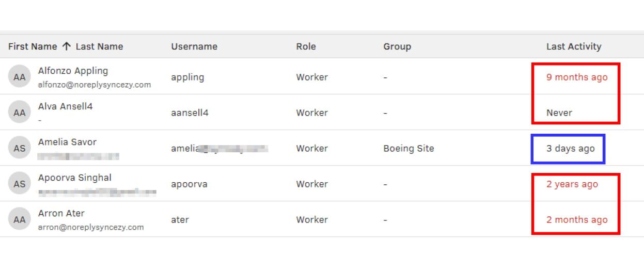Open the Arron Ater user name
Image resolution: width=644 pixels, height=270 pixels.
[x=61, y=213]
